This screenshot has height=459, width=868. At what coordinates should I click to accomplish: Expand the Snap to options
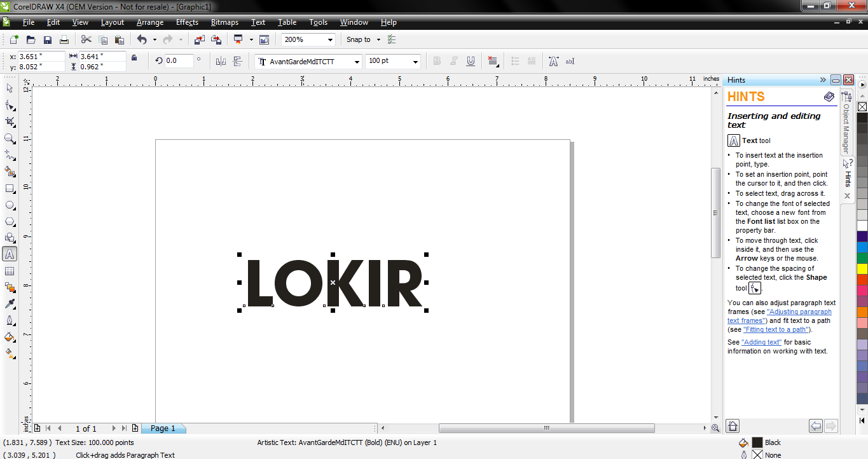[378, 39]
